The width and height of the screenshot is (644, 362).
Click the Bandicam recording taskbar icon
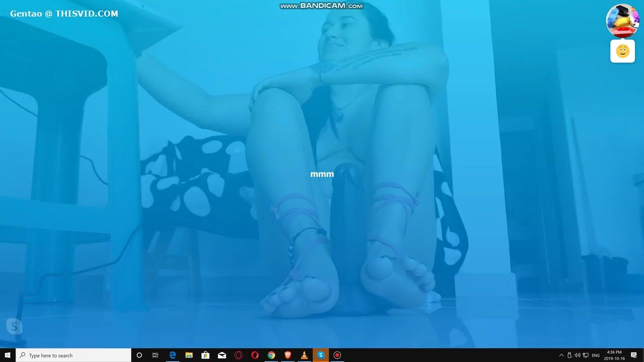[x=337, y=355]
